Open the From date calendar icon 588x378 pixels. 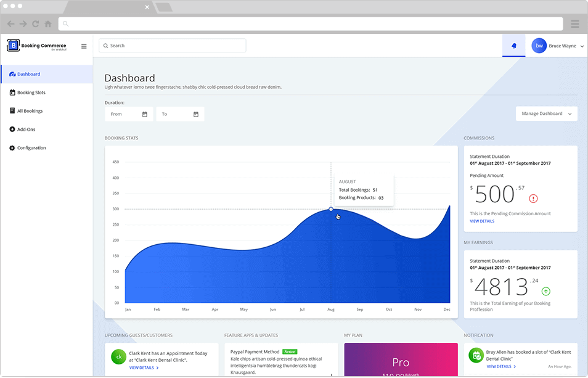[145, 114]
